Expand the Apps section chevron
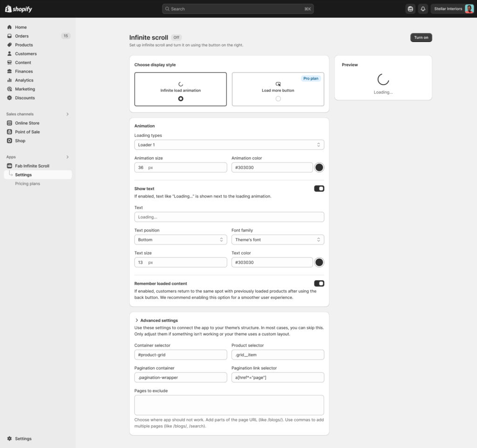Viewport: 477px width, 448px height. (68, 157)
